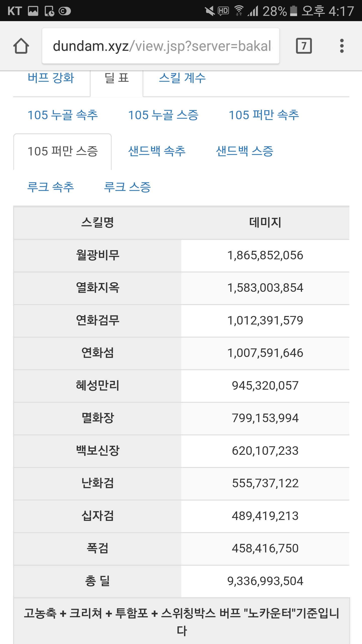Viewport: 362px width, 644px height.
Task: Focus the dundam.xyz address bar
Action: [x=161, y=46]
